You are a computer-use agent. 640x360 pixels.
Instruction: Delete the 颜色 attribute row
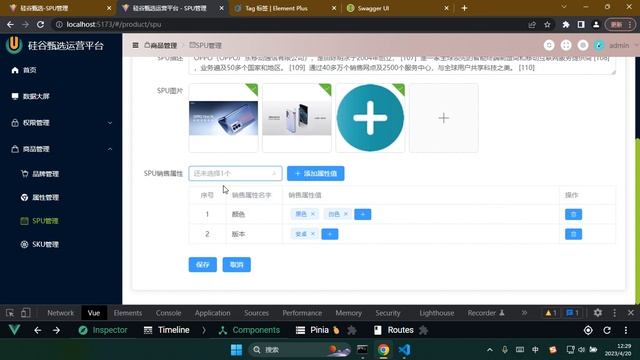pyautogui.click(x=573, y=214)
